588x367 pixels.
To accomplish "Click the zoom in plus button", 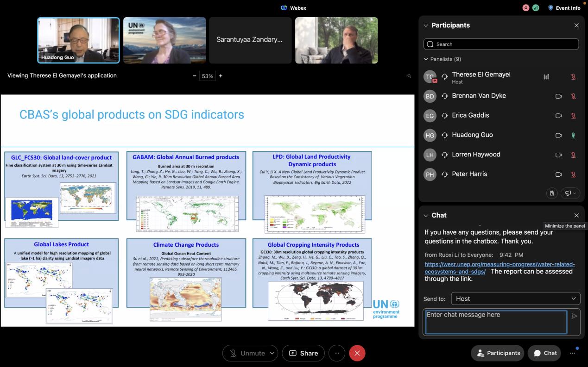I will (221, 76).
